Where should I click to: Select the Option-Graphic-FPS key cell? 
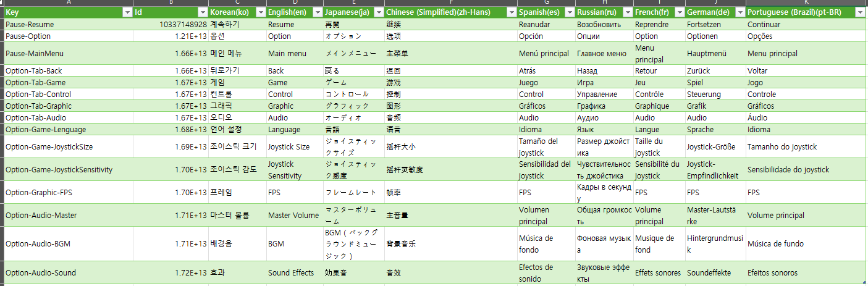68,193
